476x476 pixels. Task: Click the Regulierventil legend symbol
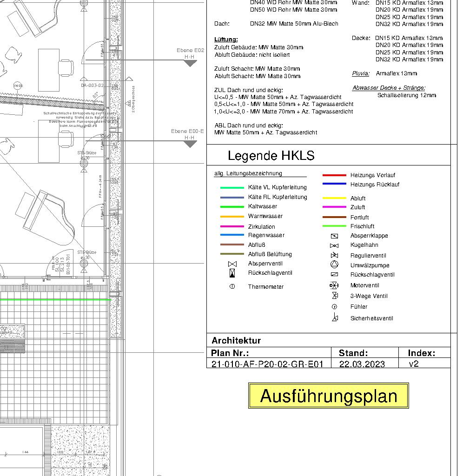coord(334,256)
